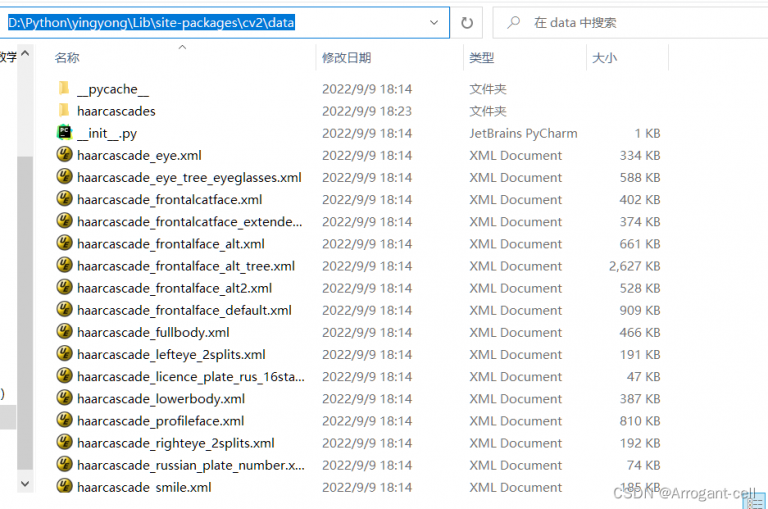Select haarcascade_frontalface_default.xml file
The width and height of the screenshot is (768, 509).
tap(184, 310)
